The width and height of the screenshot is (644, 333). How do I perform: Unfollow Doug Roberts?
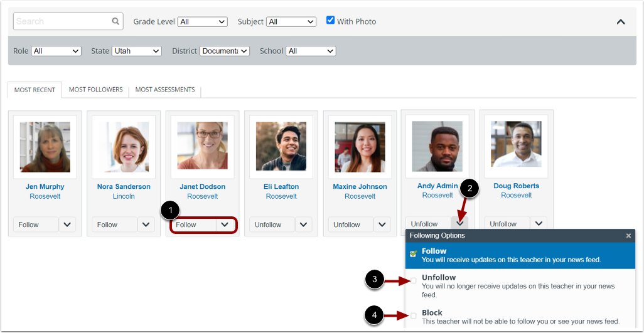pyautogui.click(x=507, y=224)
